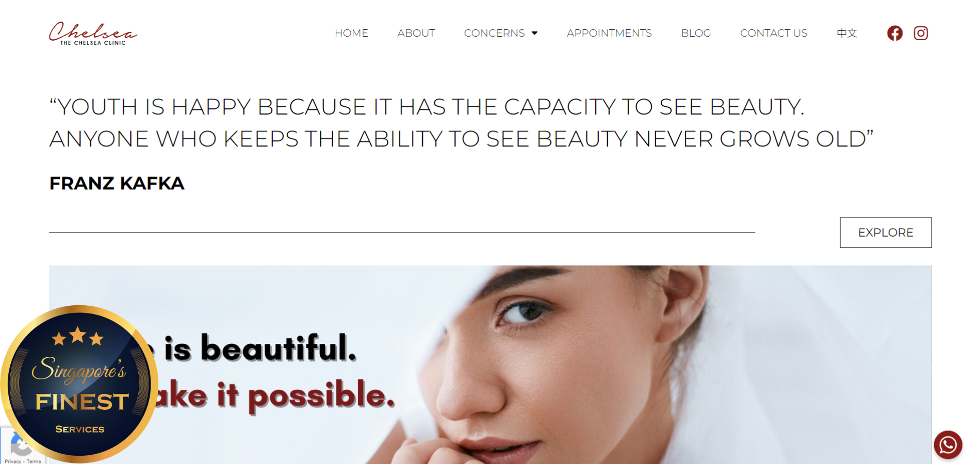
Task: Start a WhatsApp chat via floating icon
Action: (x=948, y=444)
